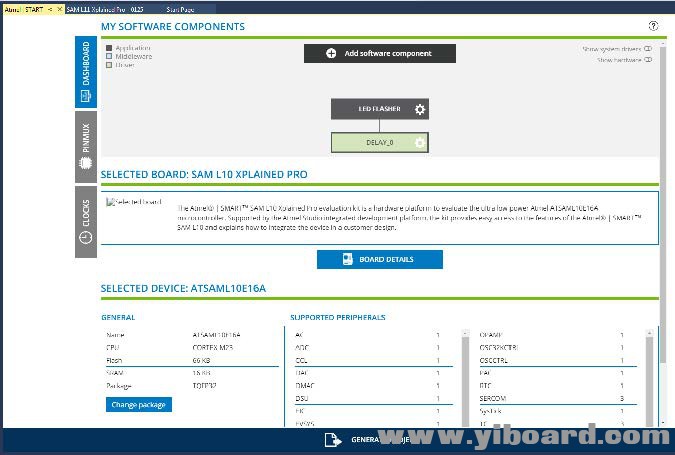Click the GENERAL section heading

pos(118,317)
